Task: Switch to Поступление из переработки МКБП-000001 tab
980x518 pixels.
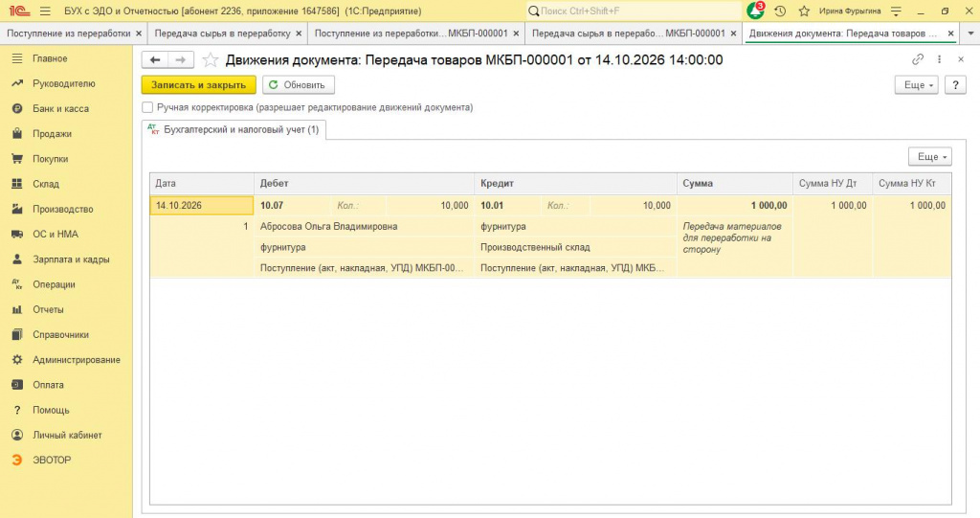Action: 411,34
